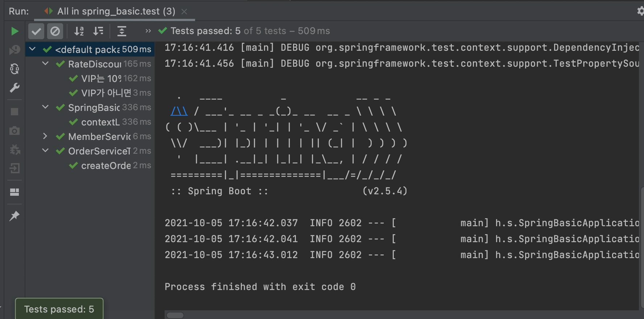The image size is (644, 319).
Task: Sort tests by duration using toolbar icon
Action: [98, 32]
